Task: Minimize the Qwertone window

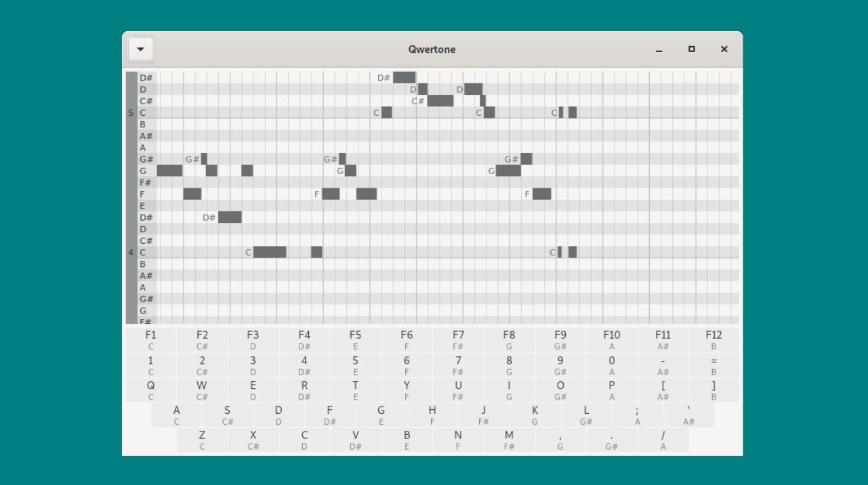Action: point(659,49)
